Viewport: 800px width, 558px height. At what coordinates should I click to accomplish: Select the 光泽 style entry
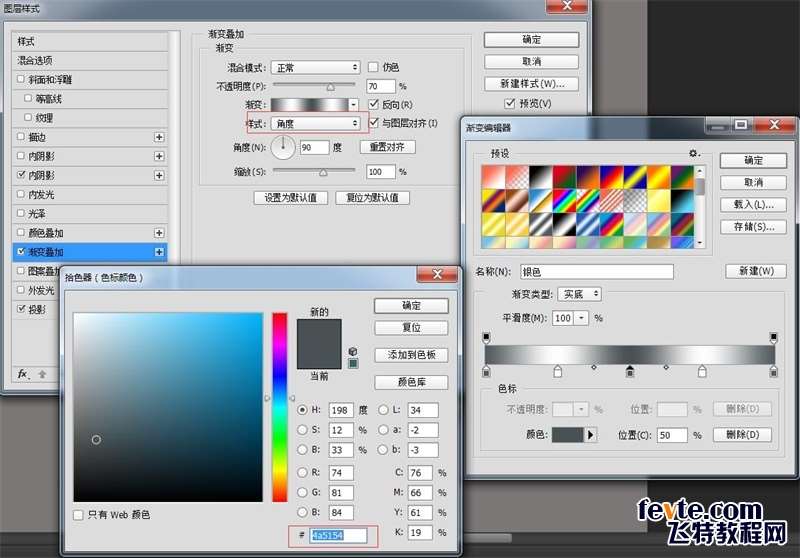pos(90,214)
